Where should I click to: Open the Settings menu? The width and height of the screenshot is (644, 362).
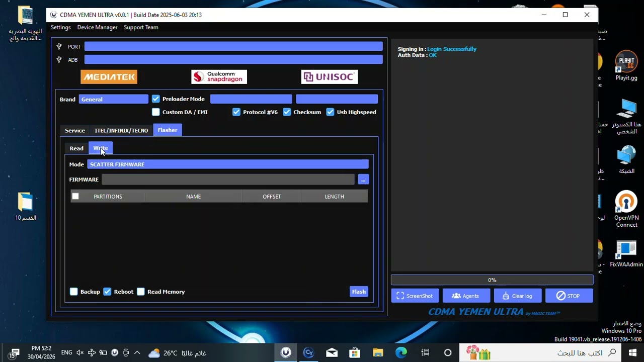[61, 27]
